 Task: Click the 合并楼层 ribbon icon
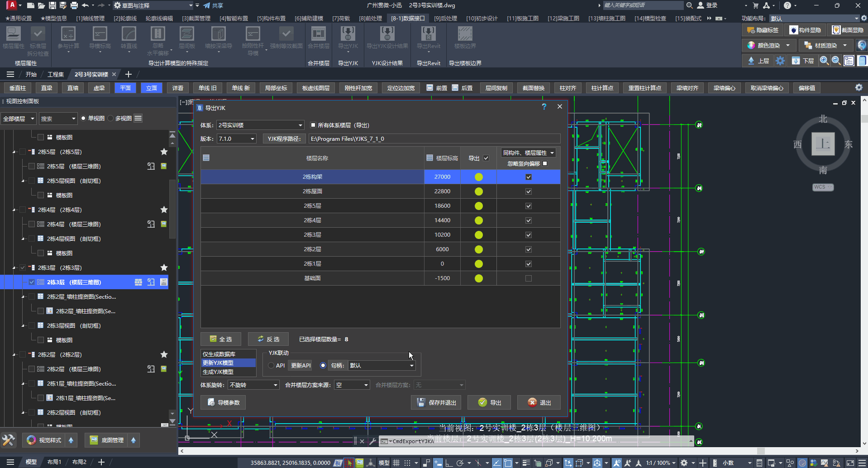318,34
